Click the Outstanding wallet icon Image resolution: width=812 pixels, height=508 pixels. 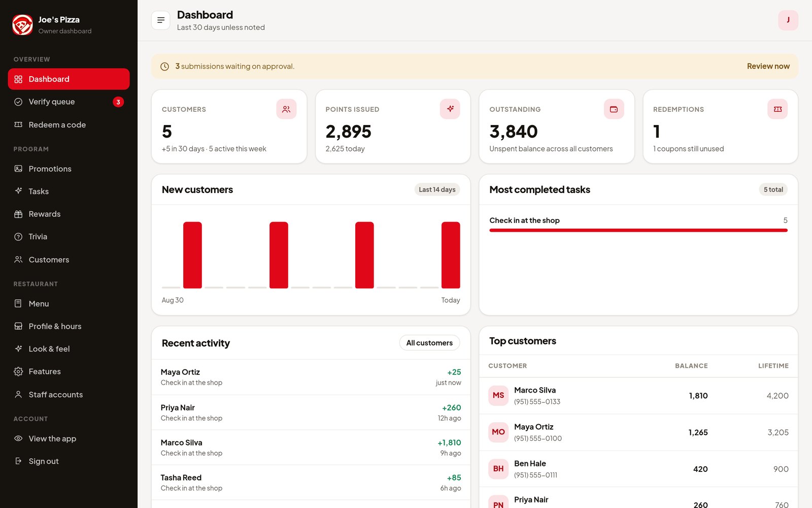614,109
